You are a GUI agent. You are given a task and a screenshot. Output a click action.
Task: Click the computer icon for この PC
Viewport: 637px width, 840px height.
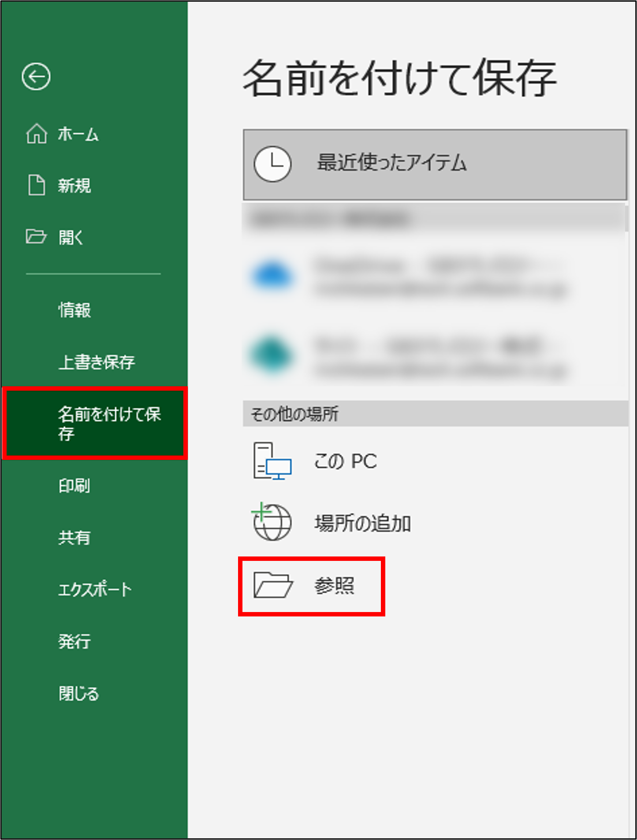coord(272,461)
